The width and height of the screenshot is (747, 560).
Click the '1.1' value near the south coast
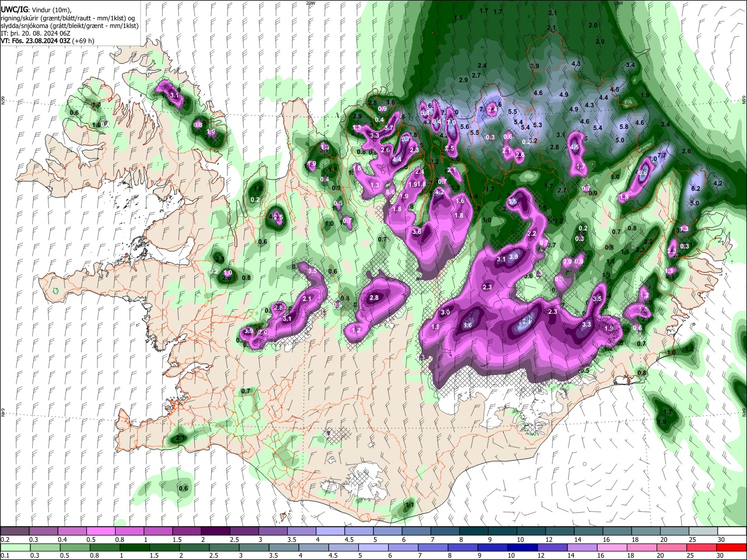pos(410,505)
